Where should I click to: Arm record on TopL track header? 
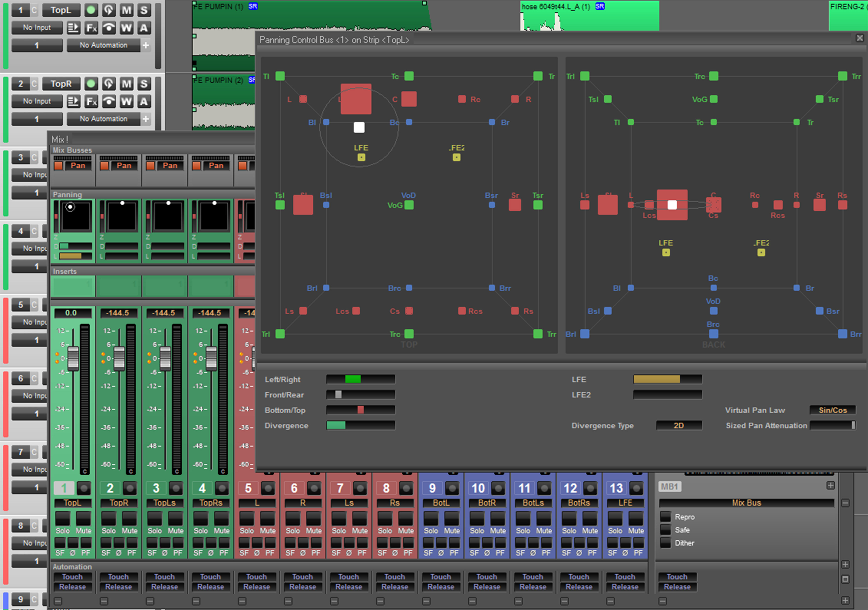coord(91,10)
